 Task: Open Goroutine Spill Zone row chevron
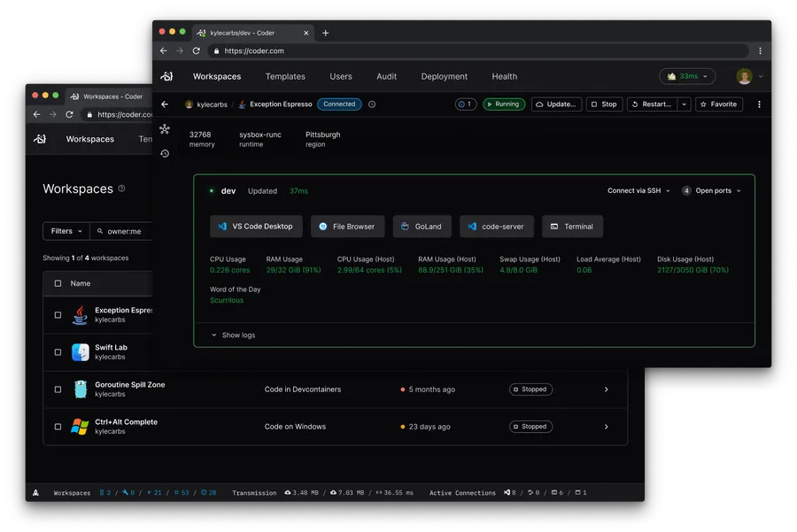pos(606,389)
